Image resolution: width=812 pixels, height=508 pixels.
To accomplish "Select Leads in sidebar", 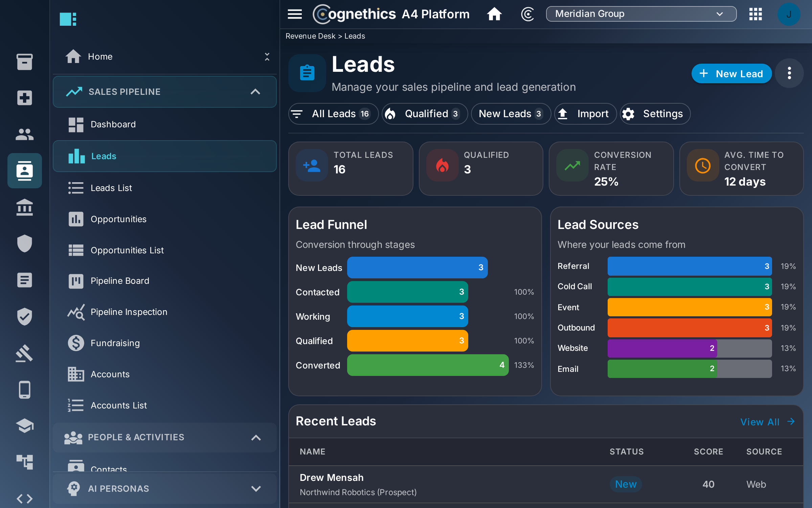I will point(165,156).
